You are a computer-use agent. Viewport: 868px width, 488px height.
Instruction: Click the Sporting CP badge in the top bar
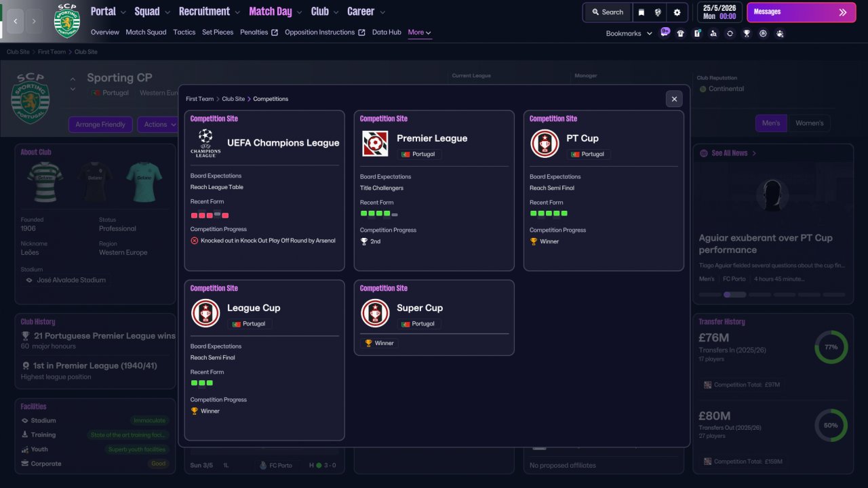point(66,21)
